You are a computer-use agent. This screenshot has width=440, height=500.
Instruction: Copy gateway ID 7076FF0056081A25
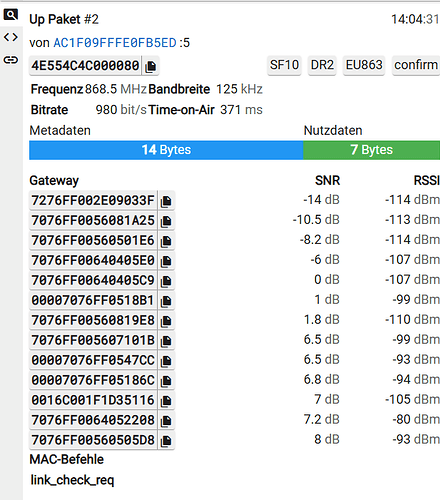166,221
